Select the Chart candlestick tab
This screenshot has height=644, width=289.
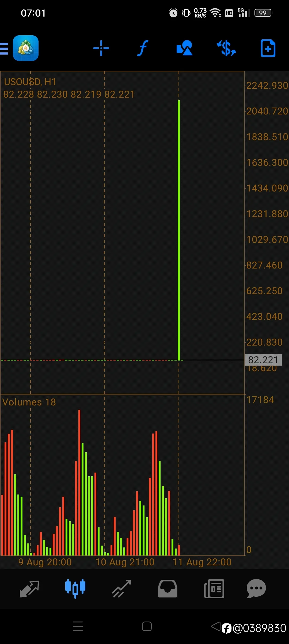[75, 589]
